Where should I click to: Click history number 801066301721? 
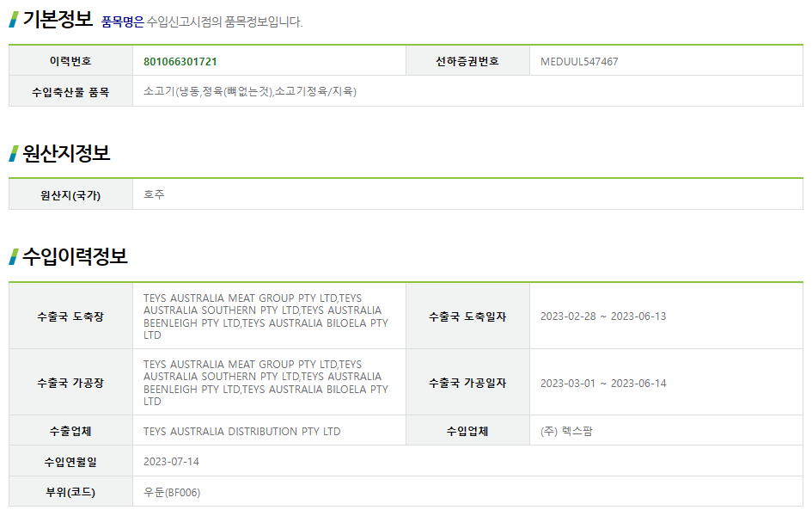180,62
